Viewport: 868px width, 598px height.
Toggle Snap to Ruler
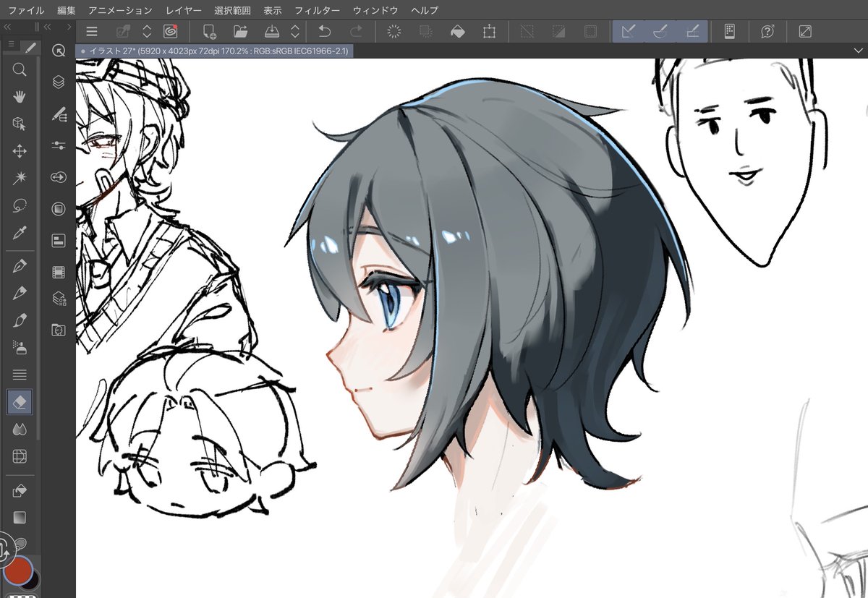click(x=629, y=31)
